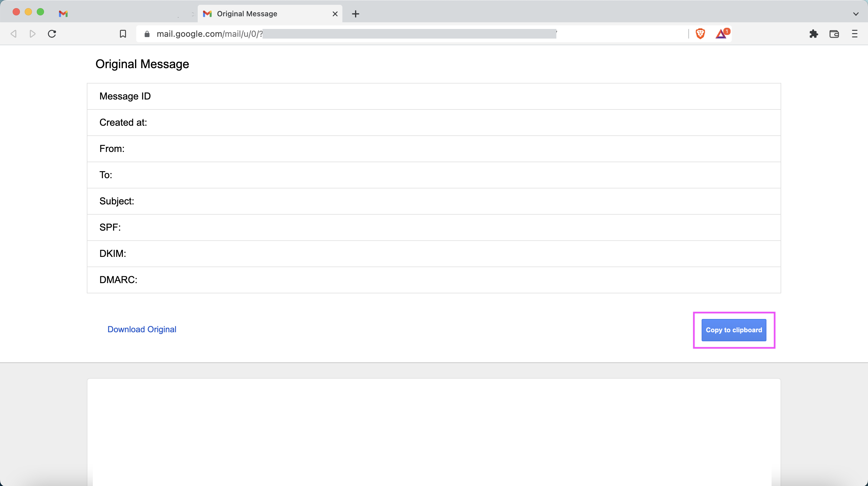Image resolution: width=868 pixels, height=486 pixels.
Task: Open Brave Rewards with the notification badge
Action: (722, 34)
